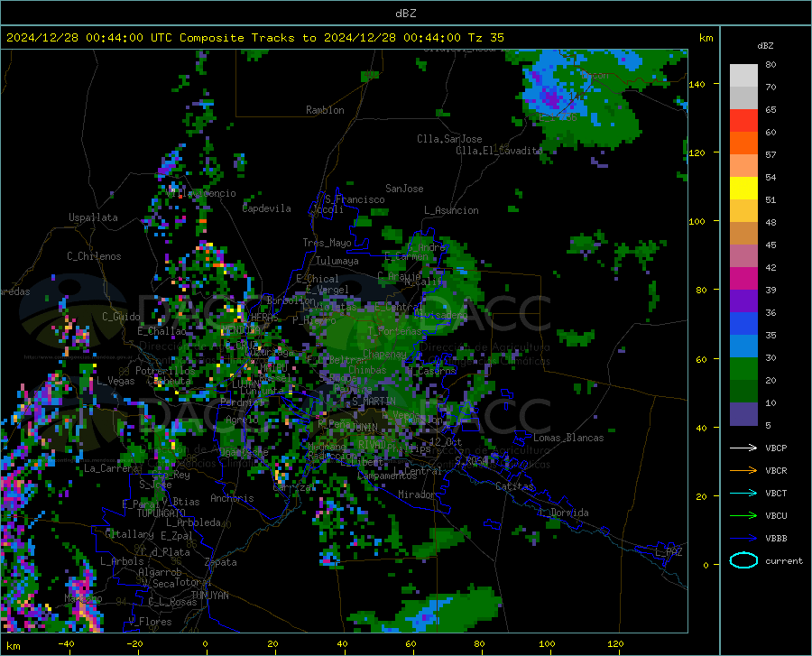This screenshot has height=656, width=812.
Task: Click the 'Mirador' map label
Action: coord(417,494)
